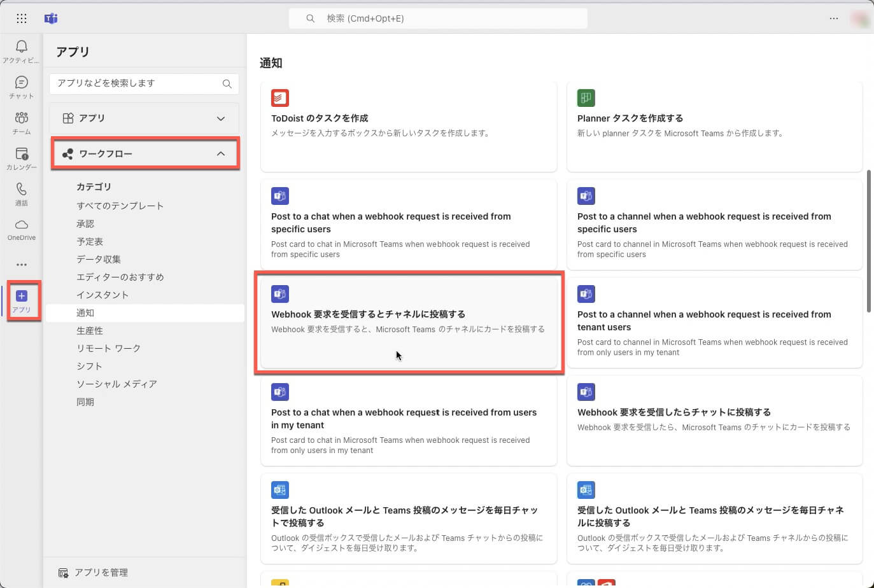
Task: Select the 予定表 category
Action: pos(90,241)
